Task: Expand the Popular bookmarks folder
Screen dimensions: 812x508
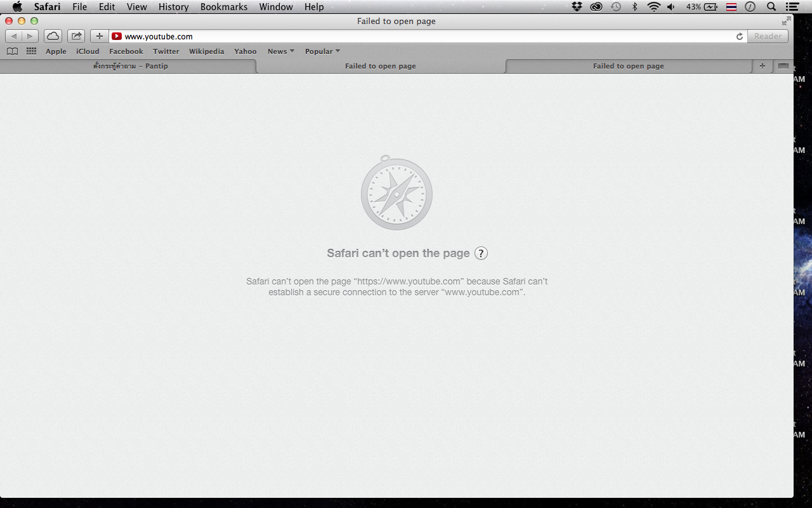Action: click(322, 51)
